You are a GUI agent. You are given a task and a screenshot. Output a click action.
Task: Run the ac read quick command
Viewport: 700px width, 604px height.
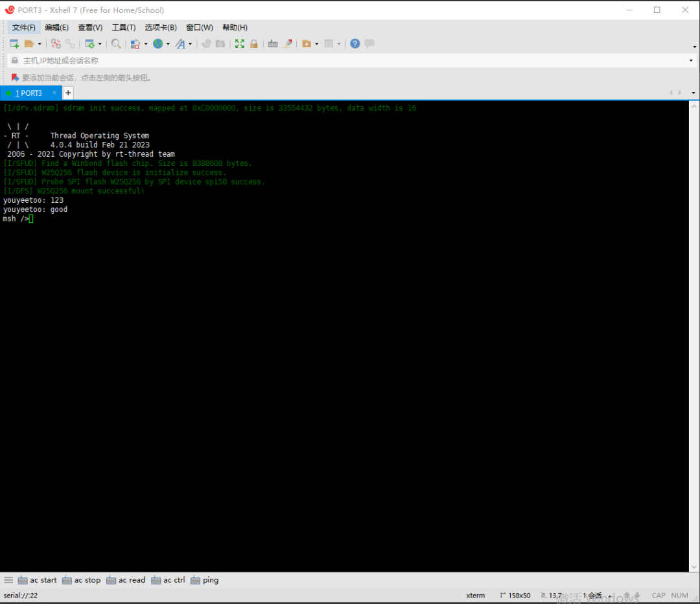click(126, 580)
